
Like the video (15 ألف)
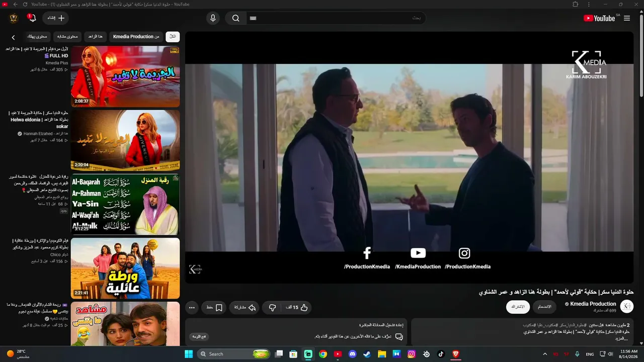click(x=297, y=307)
